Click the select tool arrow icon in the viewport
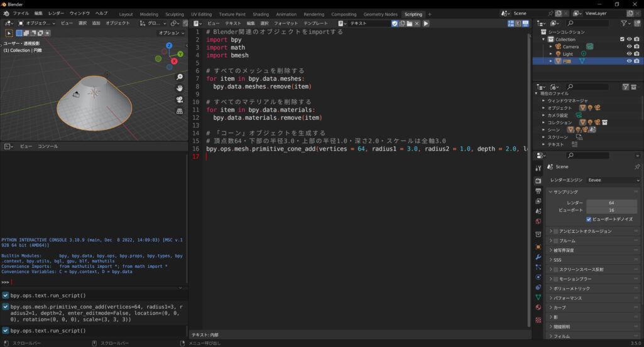Viewport: 644px width, 347px height. click(9, 33)
